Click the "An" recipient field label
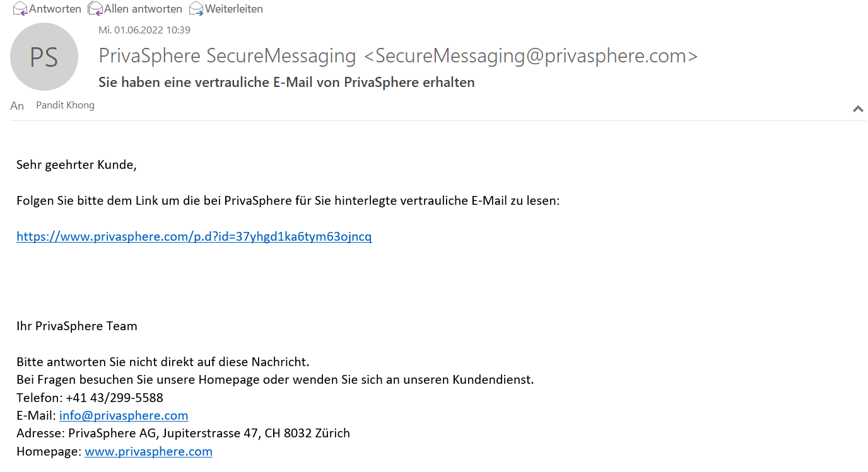The height and width of the screenshot is (472, 868). click(x=17, y=106)
